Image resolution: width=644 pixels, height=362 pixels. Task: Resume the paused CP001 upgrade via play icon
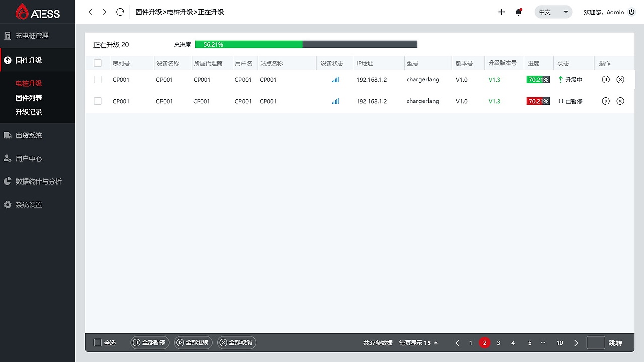(606, 101)
